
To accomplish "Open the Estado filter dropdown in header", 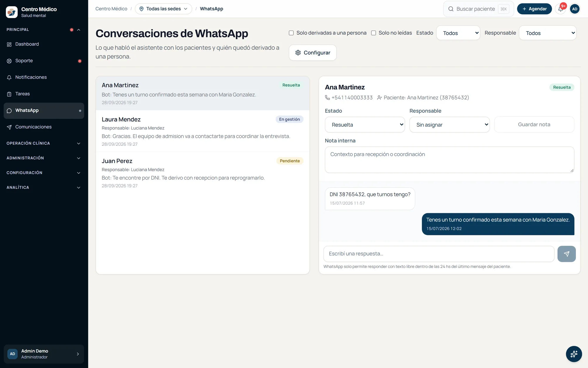I will point(458,33).
